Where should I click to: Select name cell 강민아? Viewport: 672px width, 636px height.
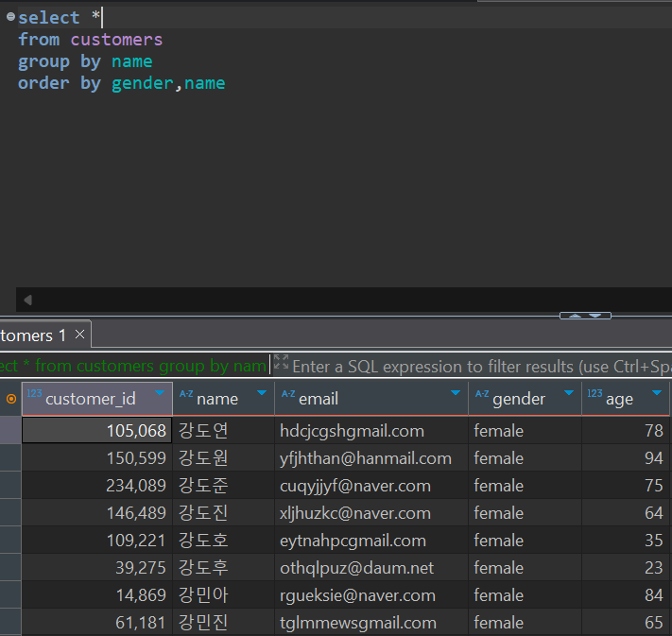224,594
